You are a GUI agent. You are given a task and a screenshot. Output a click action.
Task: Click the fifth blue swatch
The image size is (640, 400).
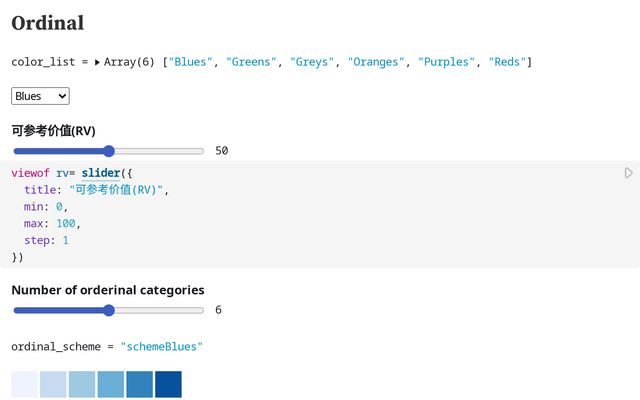(140, 384)
